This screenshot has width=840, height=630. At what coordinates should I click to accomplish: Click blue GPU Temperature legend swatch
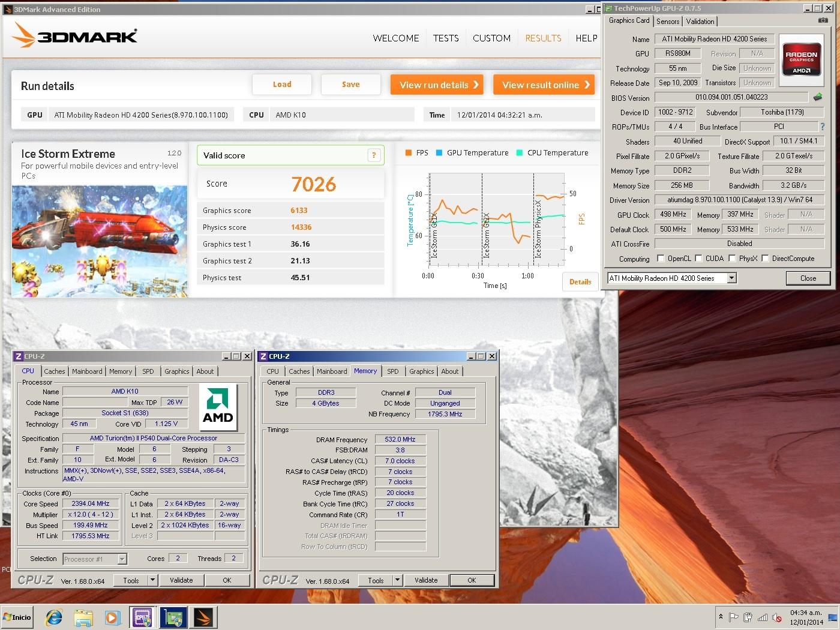(x=439, y=153)
